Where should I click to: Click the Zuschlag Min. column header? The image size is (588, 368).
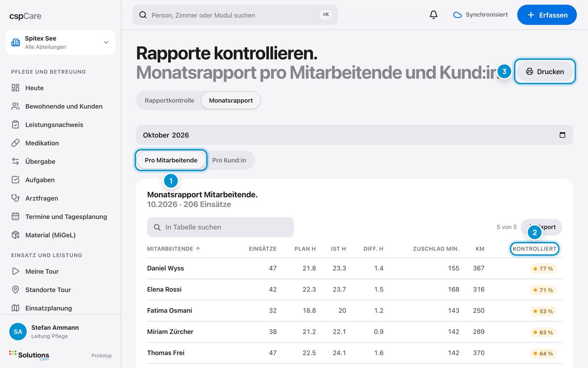[x=436, y=249]
